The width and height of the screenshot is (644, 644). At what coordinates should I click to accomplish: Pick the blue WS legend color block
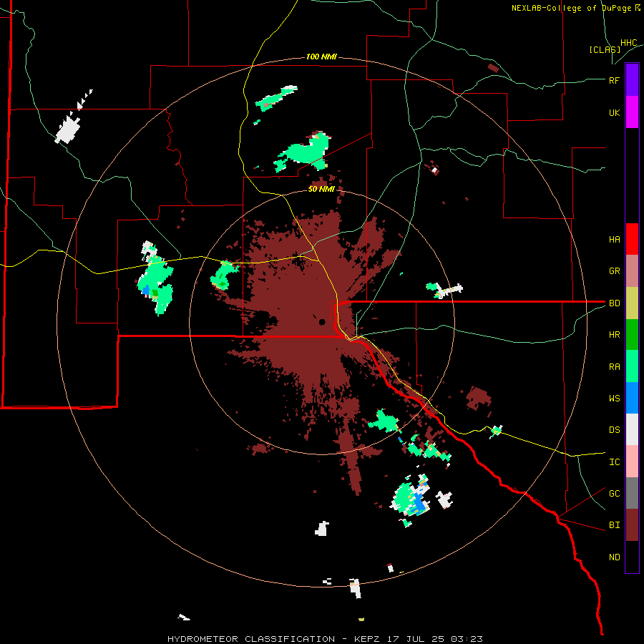(632, 398)
